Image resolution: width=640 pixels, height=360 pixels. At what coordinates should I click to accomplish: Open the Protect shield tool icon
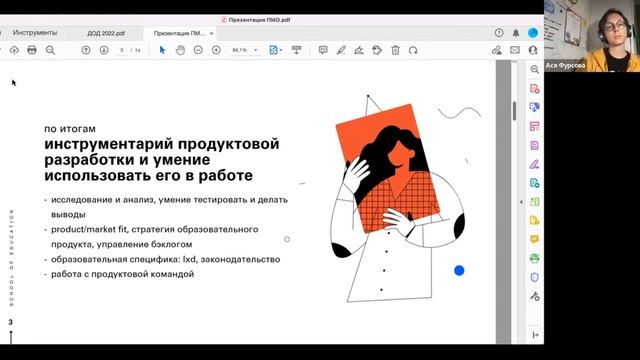(534, 278)
